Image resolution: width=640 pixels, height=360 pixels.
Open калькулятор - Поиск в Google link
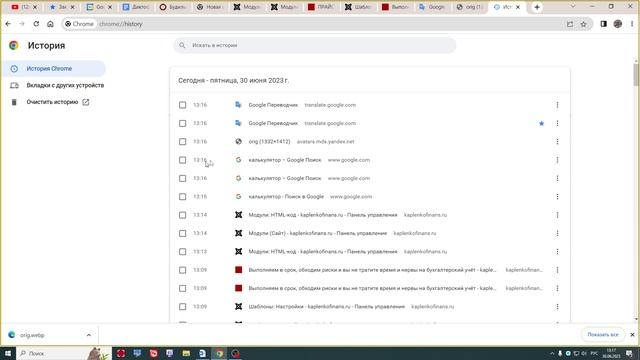pos(286,197)
